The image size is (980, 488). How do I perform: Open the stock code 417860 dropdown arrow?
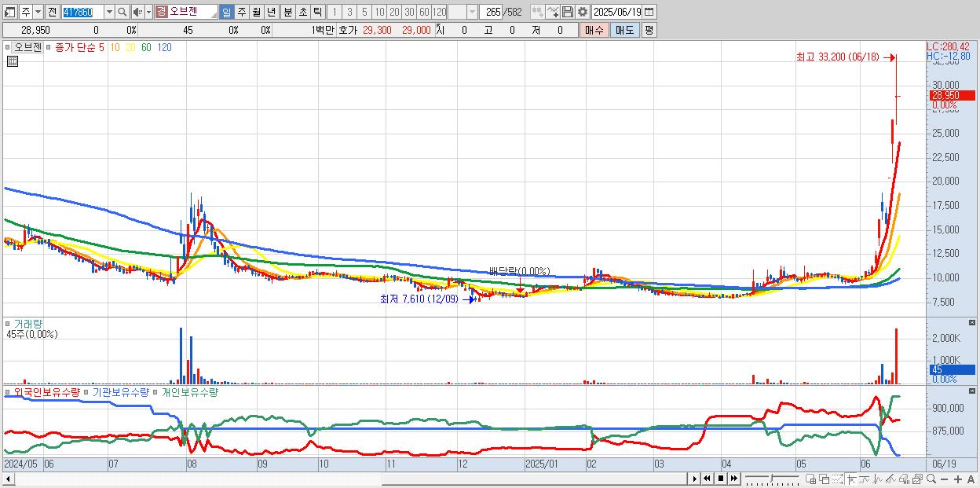tap(109, 12)
